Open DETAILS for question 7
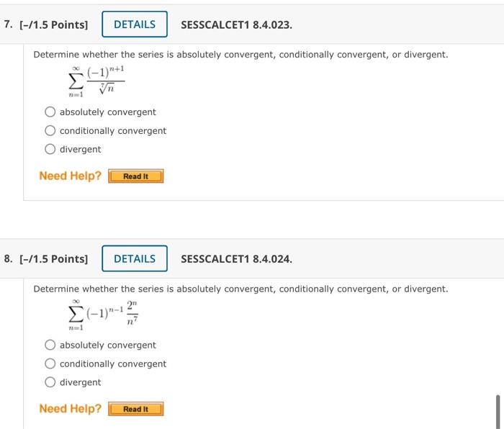504x429 pixels. 135,24
